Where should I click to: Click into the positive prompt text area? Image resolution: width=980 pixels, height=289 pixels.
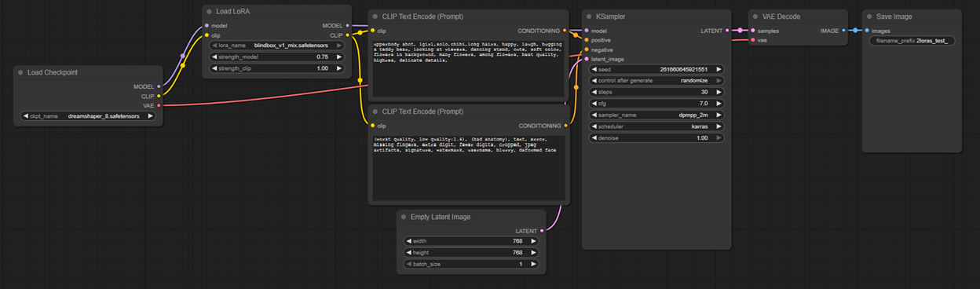click(468, 68)
